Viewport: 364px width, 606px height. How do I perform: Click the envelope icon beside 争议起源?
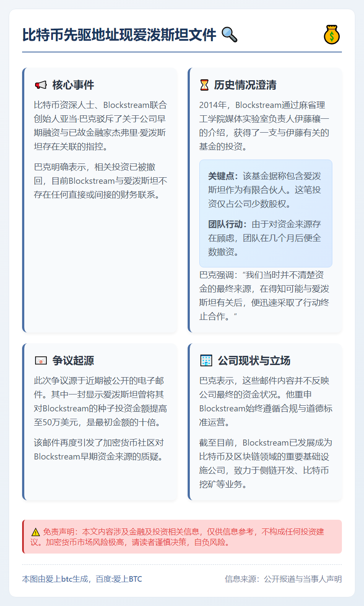pos(41,361)
